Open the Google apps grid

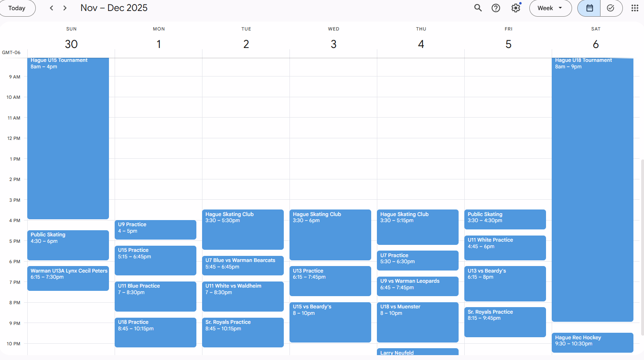click(634, 8)
